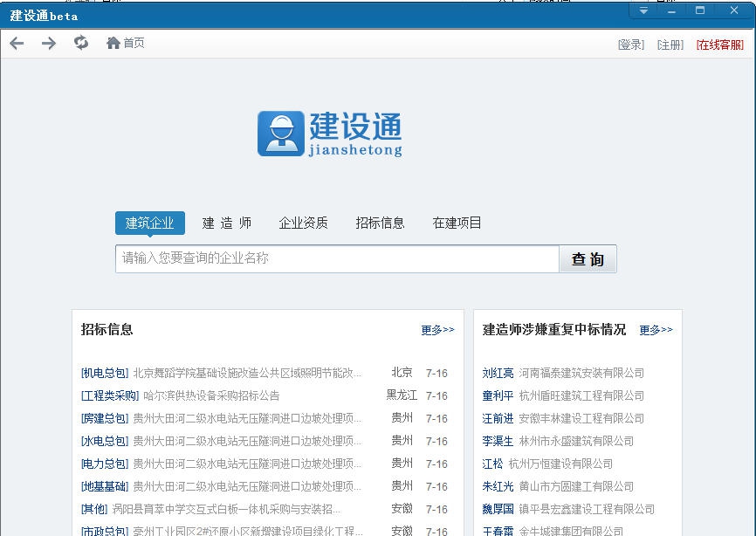Go forward with the right arrow icon

coord(48,44)
